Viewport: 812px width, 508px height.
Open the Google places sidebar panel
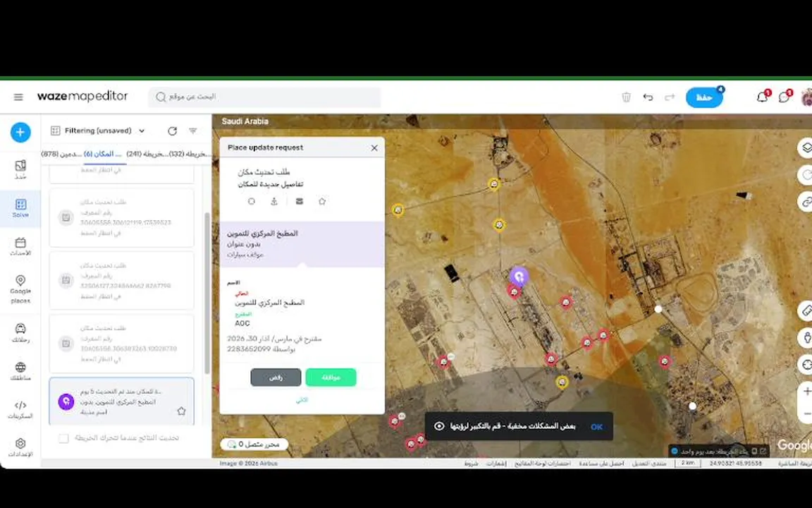click(x=20, y=289)
